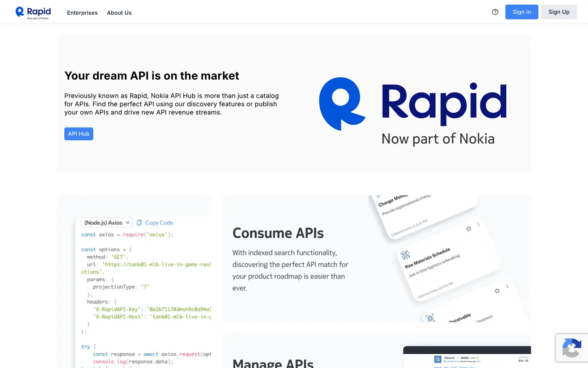This screenshot has height=368, width=588.
Task: Copy the code with Copy Code
Action: pos(155,223)
